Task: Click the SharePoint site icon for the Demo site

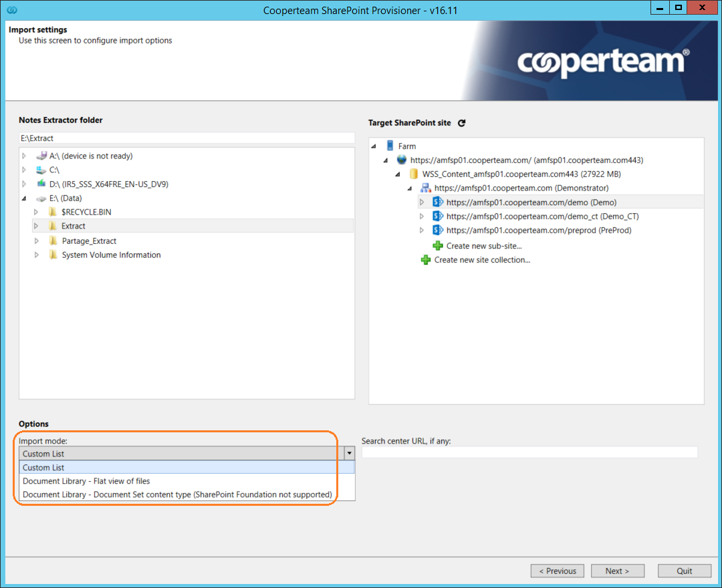Action: pyautogui.click(x=437, y=202)
